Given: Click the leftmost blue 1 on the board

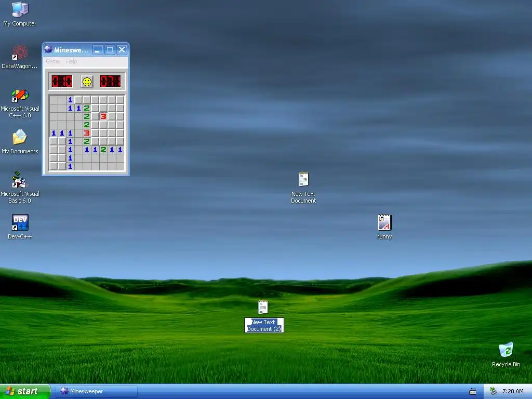Looking at the screenshot, I should (x=54, y=133).
